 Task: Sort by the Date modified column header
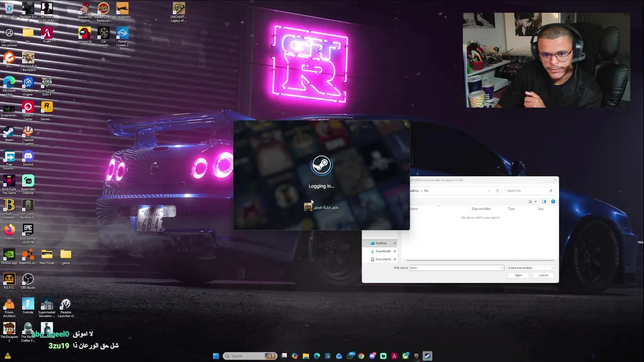click(x=481, y=209)
